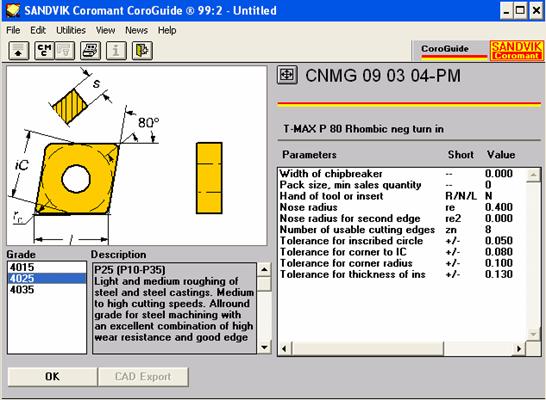Screen dimensions: 546x400
Task: Click the CAD Export button
Action: pos(143,377)
